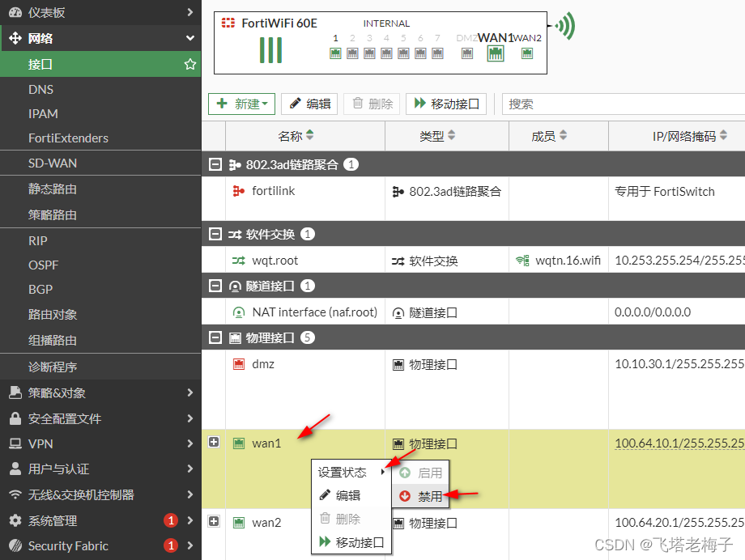Click the WiFi signal icon beside faceplate
The height and width of the screenshot is (560, 745).
[564, 26]
